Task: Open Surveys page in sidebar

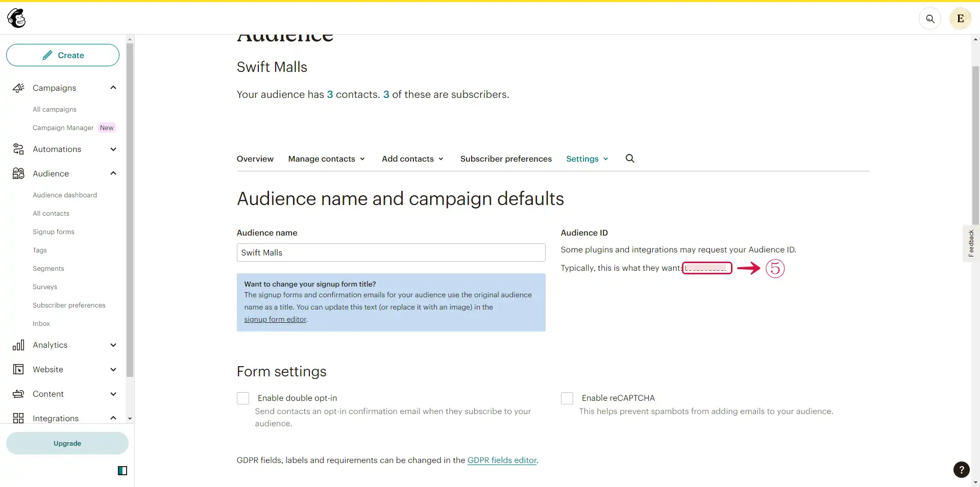Action: click(x=45, y=287)
